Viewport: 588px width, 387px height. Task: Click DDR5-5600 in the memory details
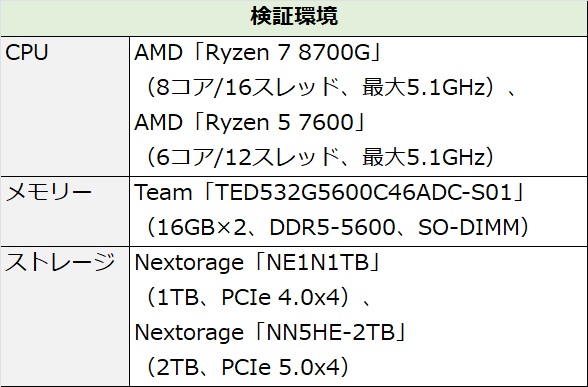pyautogui.click(x=332, y=227)
